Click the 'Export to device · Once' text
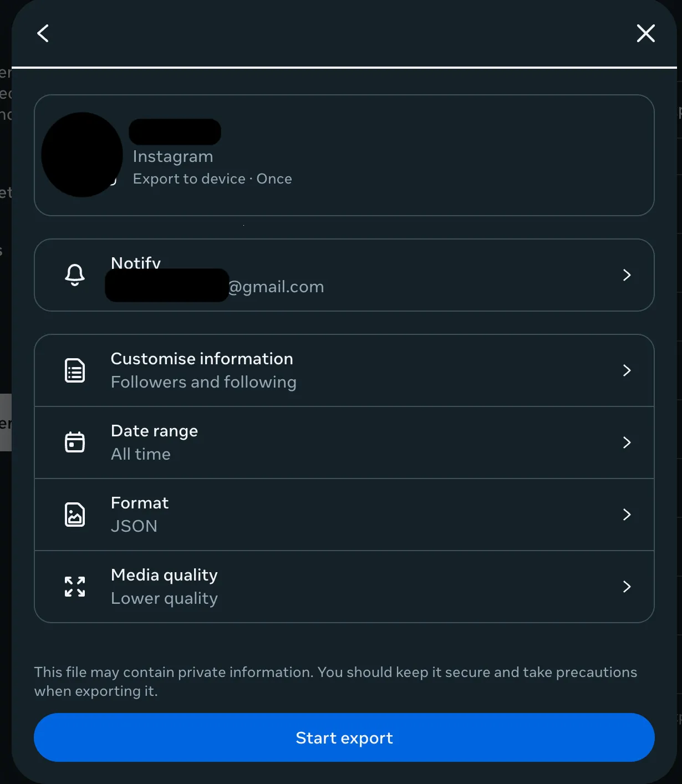682x784 pixels. [x=212, y=179]
